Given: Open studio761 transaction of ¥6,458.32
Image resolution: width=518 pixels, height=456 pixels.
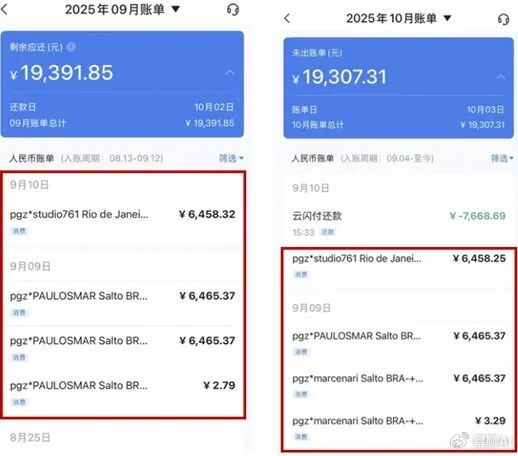Looking at the screenshot, I should tap(123, 221).
